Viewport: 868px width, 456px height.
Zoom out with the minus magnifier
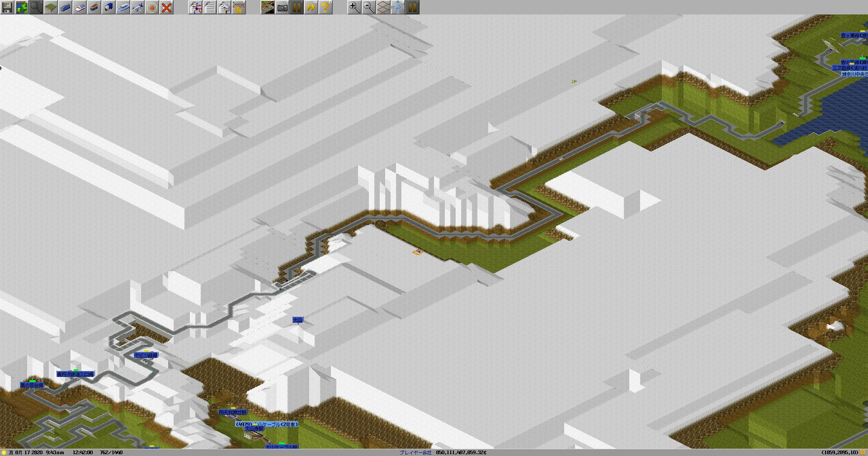(x=369, y=7)
